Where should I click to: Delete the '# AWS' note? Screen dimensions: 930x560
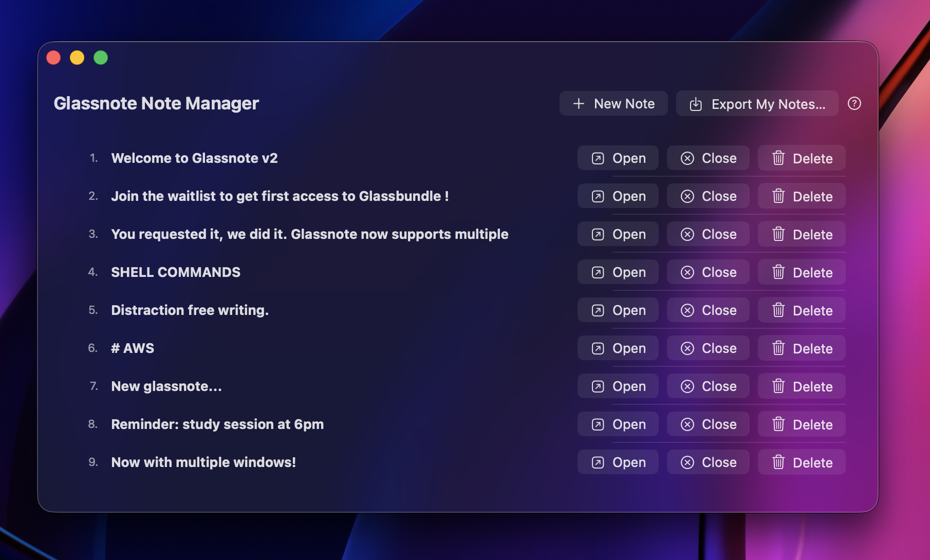pyautogui.click(x=802, y=348)
